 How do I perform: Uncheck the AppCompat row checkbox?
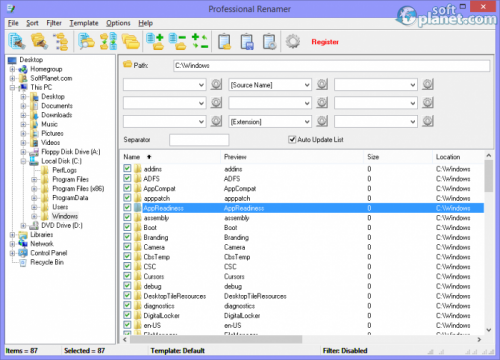point(127,188)
